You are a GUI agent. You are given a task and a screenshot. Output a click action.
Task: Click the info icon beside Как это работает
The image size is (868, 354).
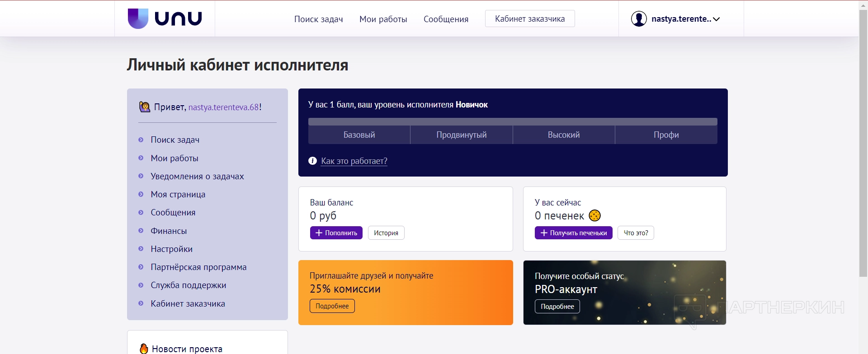point(312,161)
